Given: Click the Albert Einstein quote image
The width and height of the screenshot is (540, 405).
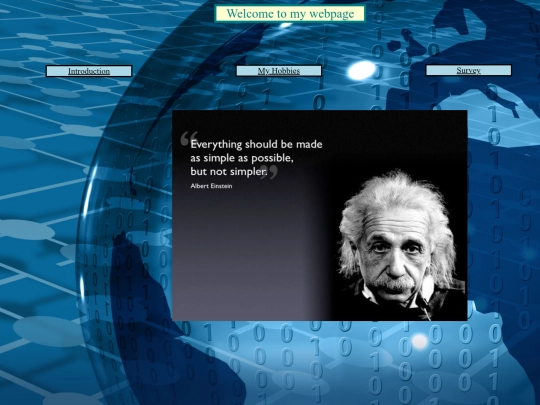Looking at the screenshot, I should 320,216.
